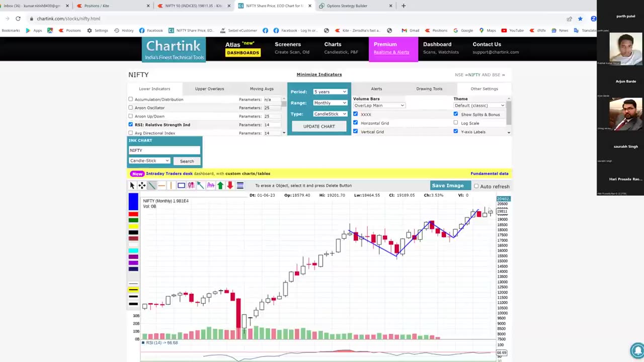This screenshot has width=644, height=362.
Task: Enable Auto refresh
Action: pyautogui.click(x=476, y=187)
